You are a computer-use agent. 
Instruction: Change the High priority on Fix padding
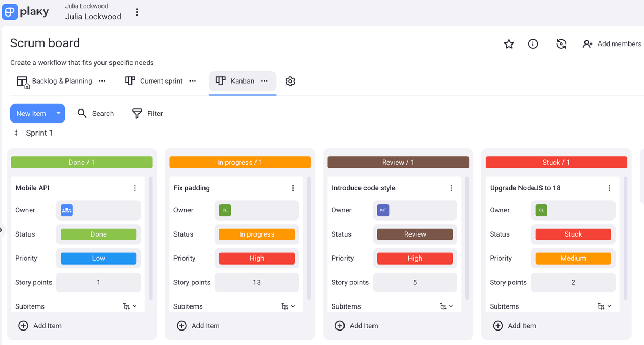coord(257,258)
